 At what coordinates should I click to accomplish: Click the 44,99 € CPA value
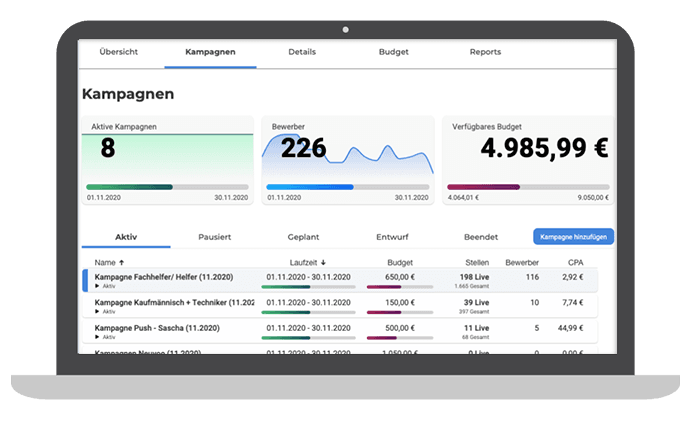[570, 328]
